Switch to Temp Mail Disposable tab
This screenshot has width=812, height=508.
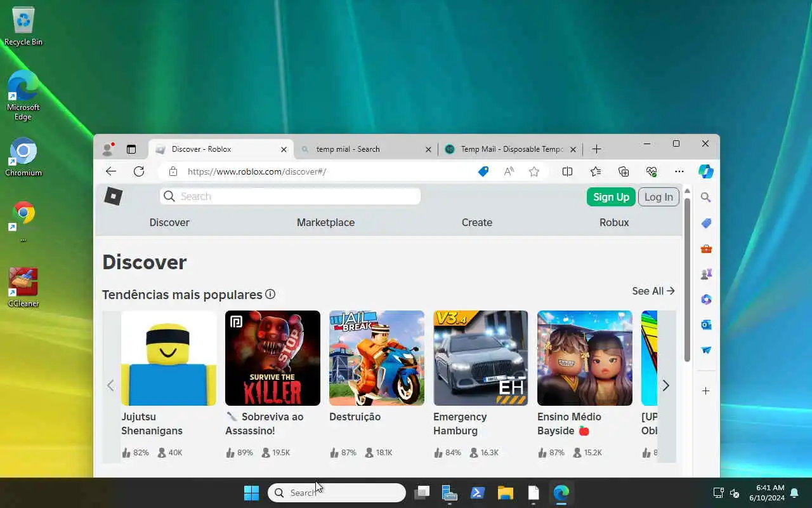click(x=511, y=149)
